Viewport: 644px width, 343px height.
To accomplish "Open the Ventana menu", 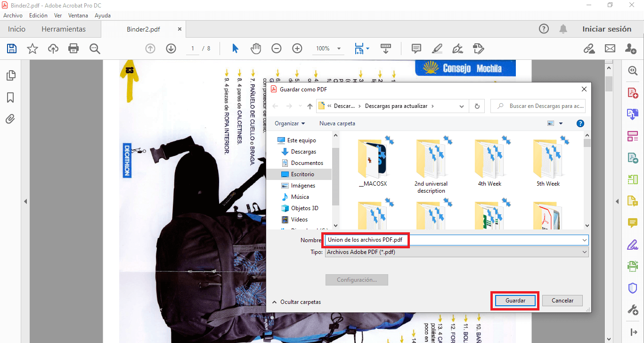I will pyautogui.click(x=78, y=16).
